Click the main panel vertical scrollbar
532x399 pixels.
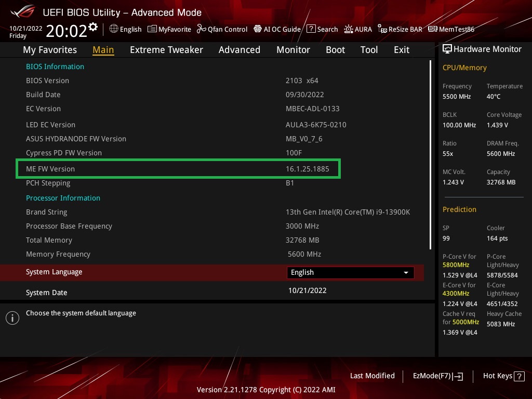click(431, 155)
